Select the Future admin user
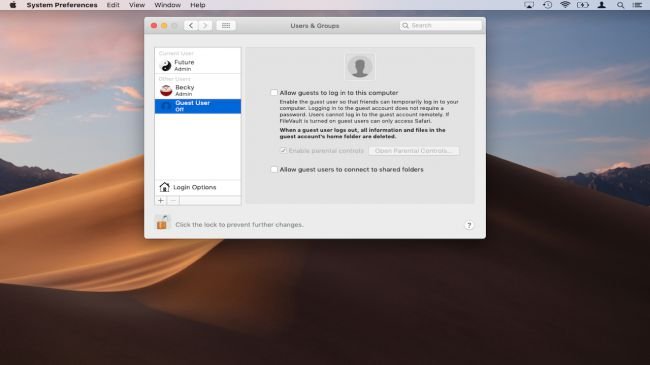 click(198, 65)
